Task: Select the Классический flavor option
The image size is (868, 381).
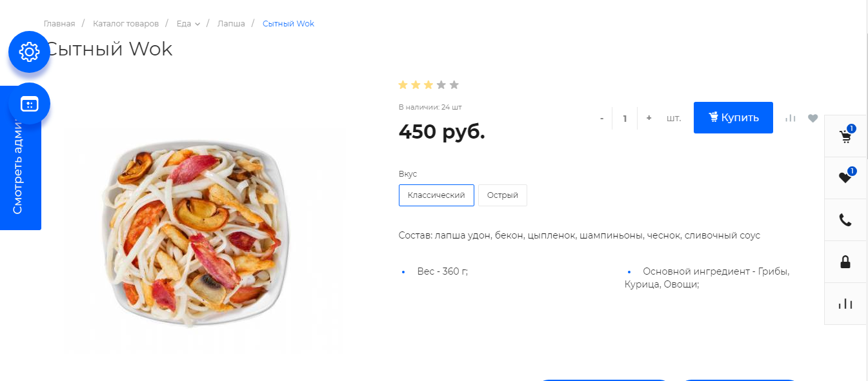Action: point(436,195)
